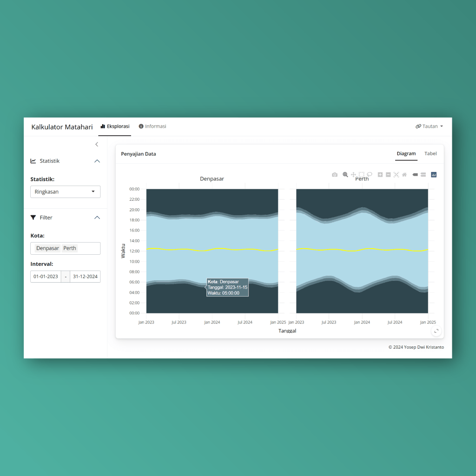Switch to the Tabel tab
This screenshot has height=476, width=476.
[x=430, y=153]
